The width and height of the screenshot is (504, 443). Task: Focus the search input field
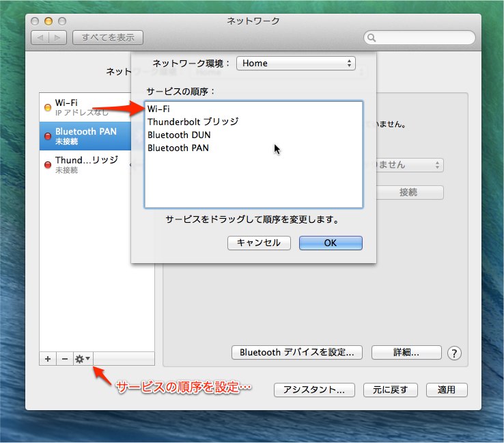(x=419, y=38)
